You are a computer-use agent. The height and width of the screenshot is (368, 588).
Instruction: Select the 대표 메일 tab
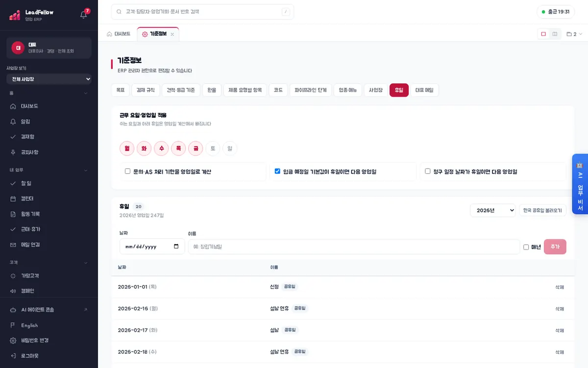(424, 90)
